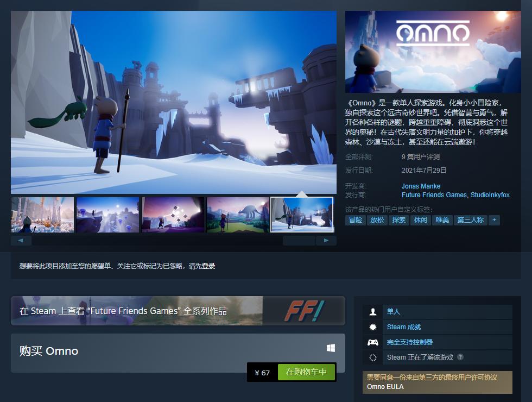
Task: Click the Steam achievements star icon
Action: (x=373, y=327)
